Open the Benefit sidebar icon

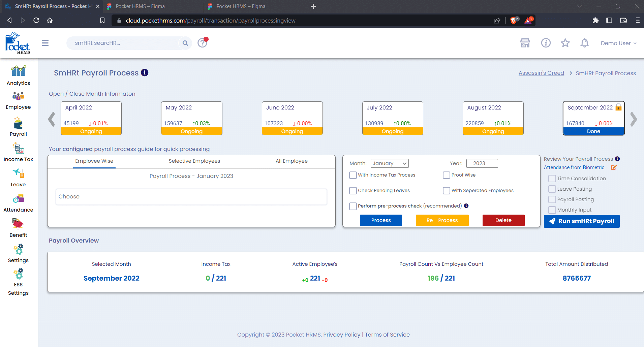(x=18, y=224)
